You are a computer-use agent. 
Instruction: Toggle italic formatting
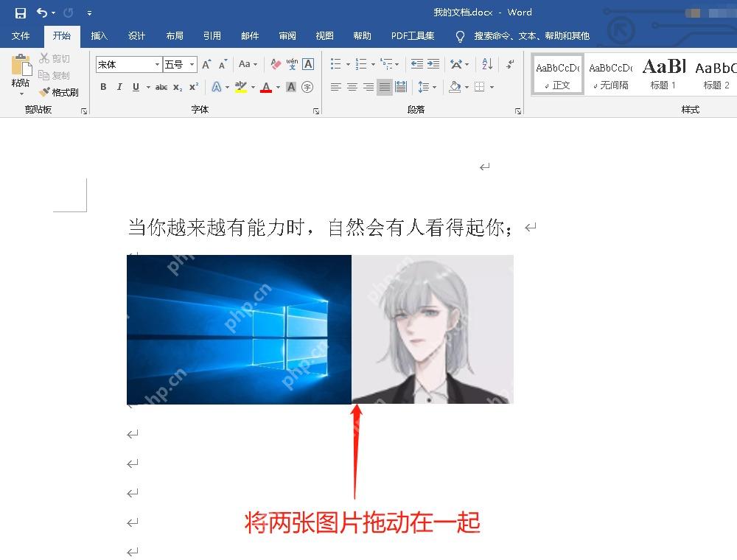(119, 87)
